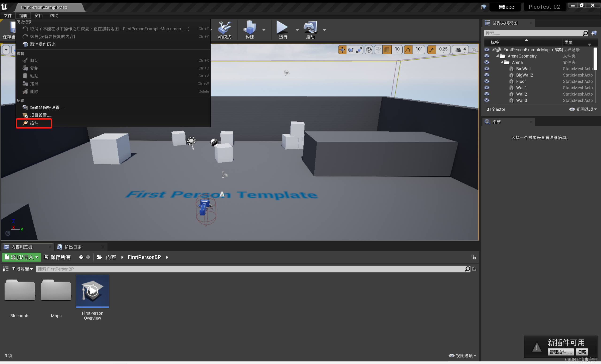
Task: Hide the BigWall actor with its eye toggle
Action: [x=487, y=69]
